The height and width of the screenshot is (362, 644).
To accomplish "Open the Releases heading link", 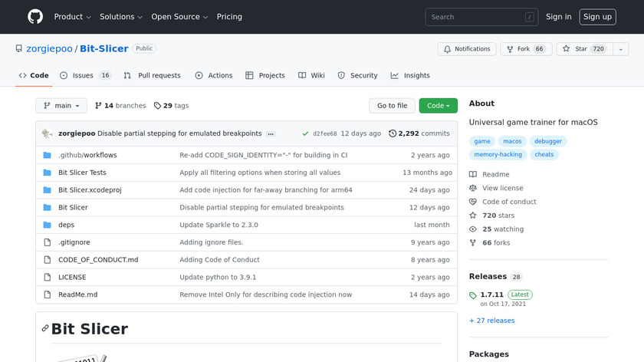I will click(x=488, y=277).
